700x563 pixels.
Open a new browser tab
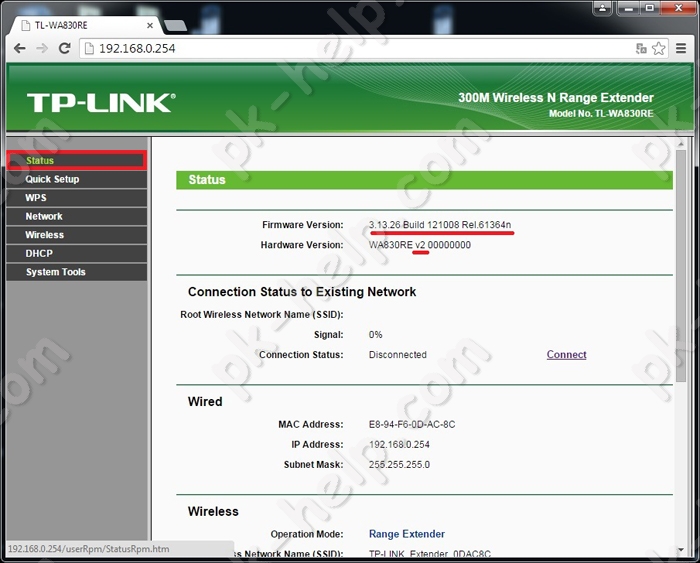pos(175,26)
